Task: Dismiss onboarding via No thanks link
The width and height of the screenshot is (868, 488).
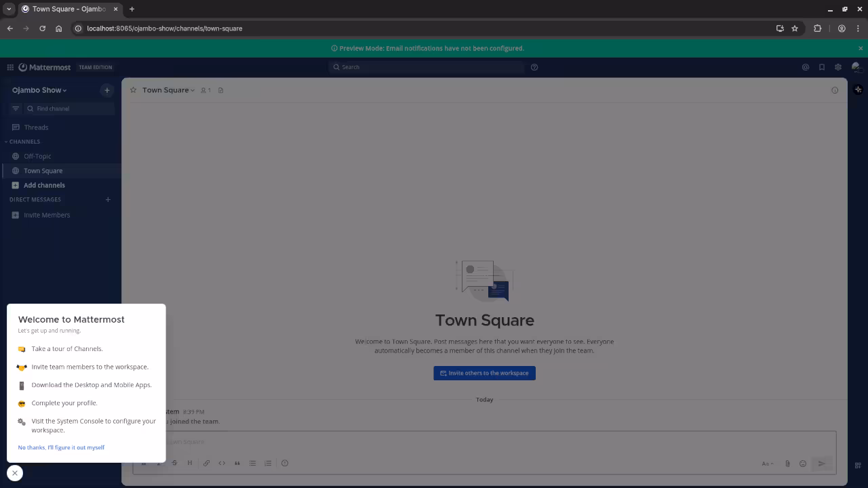Action: tap(61, 447)
